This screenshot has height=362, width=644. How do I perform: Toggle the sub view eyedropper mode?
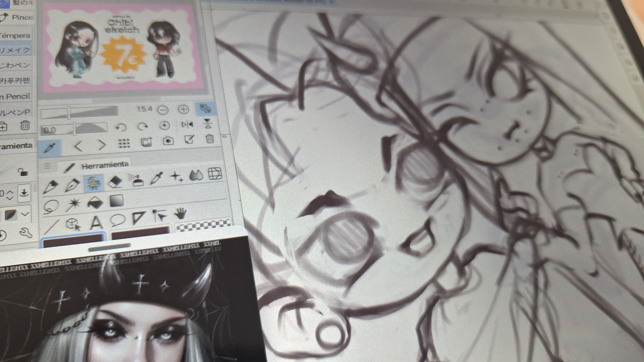pyautogui.click(x=51, y=148)
